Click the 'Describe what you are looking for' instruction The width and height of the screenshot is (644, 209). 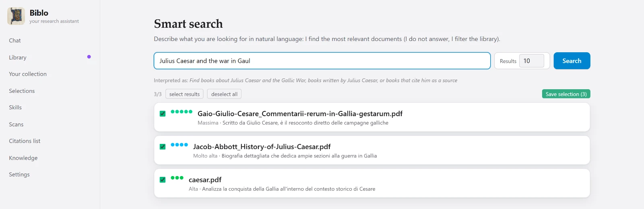[327, 39]
